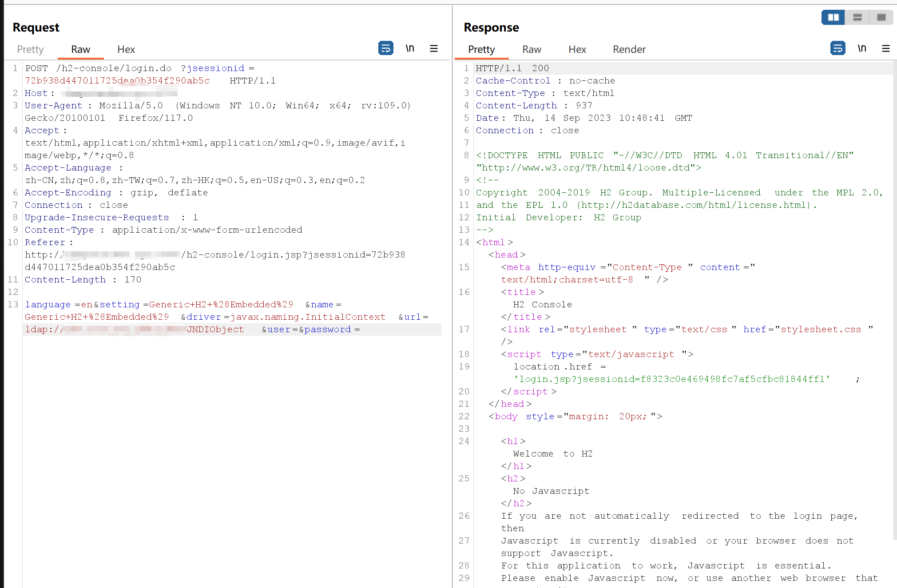Click the H2 Console title text

click(x=542, y=304)
